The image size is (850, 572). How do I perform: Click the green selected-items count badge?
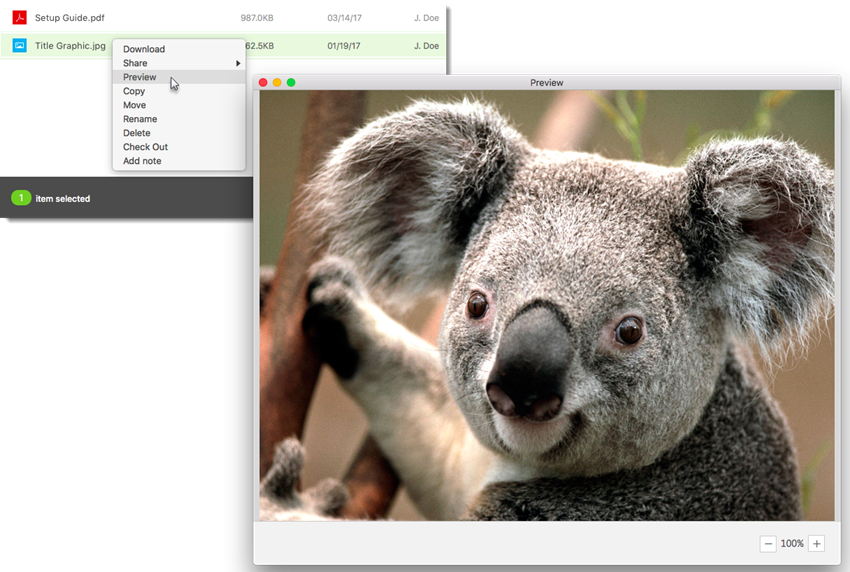tap(21, 198)
